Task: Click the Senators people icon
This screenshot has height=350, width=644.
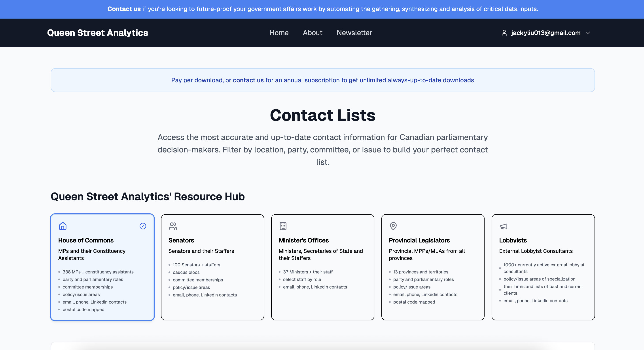Action: coord(173,226)
